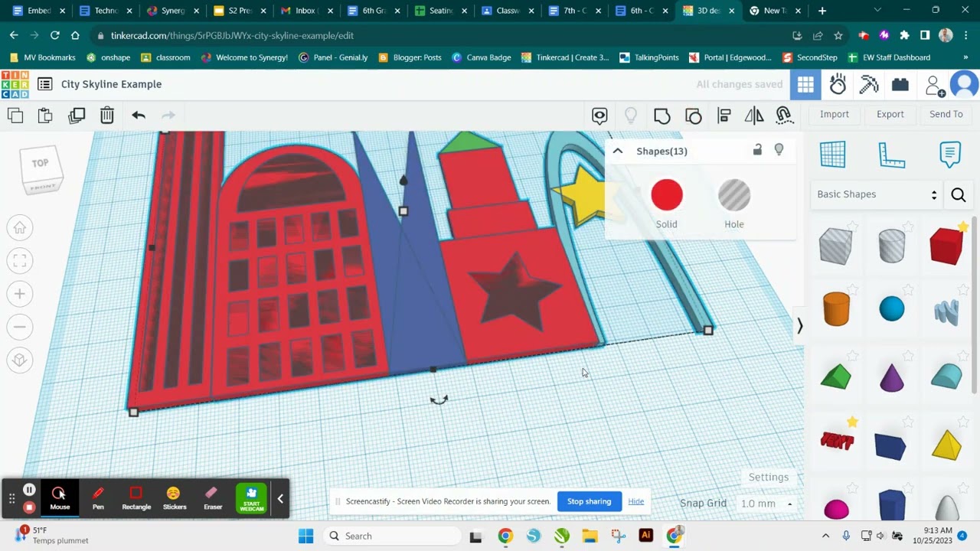The width and height of the screenshot is (980, 551).
Task: Activate the Cruise magnet tool
Action: [784, 116]
